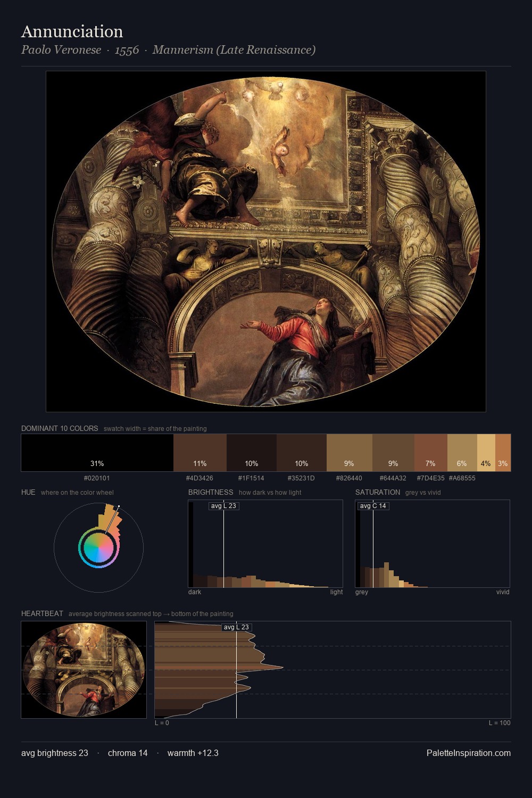Click the 'grey' axis label

(362, 592)
